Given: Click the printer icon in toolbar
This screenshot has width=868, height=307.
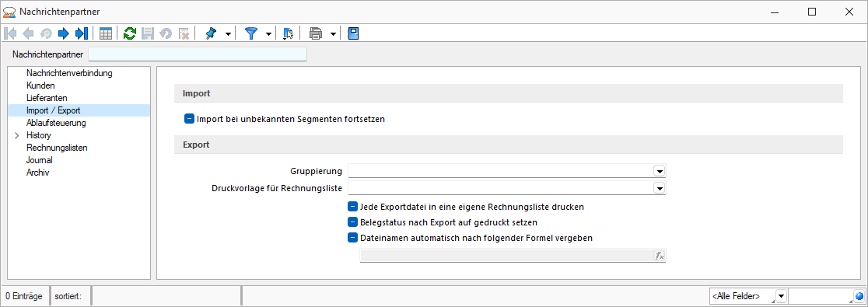Looking at the screenshot, I should coord(316,33).
